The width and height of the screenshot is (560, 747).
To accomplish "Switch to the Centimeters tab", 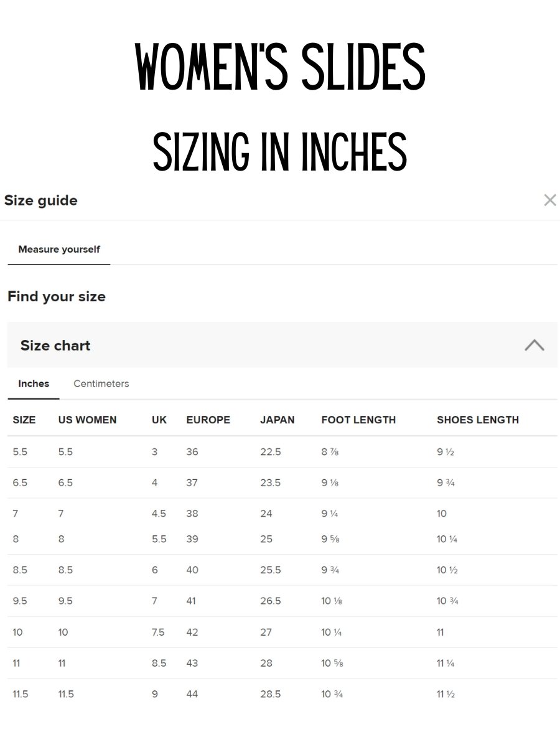I will pyautogui.click(x=101, y=383).
